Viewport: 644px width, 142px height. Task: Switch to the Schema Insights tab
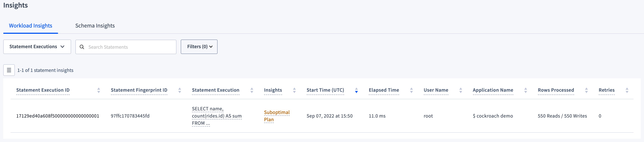point(95,26)
